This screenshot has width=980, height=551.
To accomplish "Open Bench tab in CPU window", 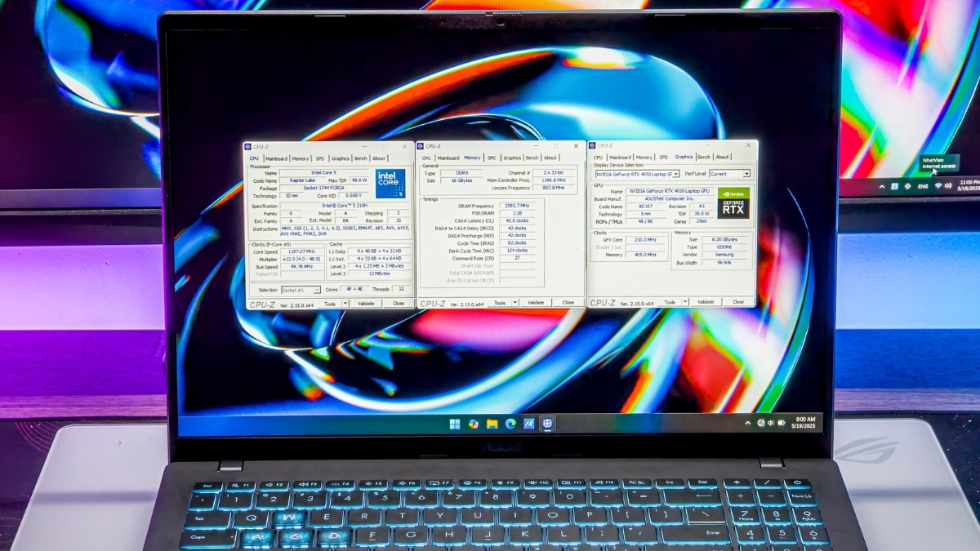I will [x=361, y=158].
